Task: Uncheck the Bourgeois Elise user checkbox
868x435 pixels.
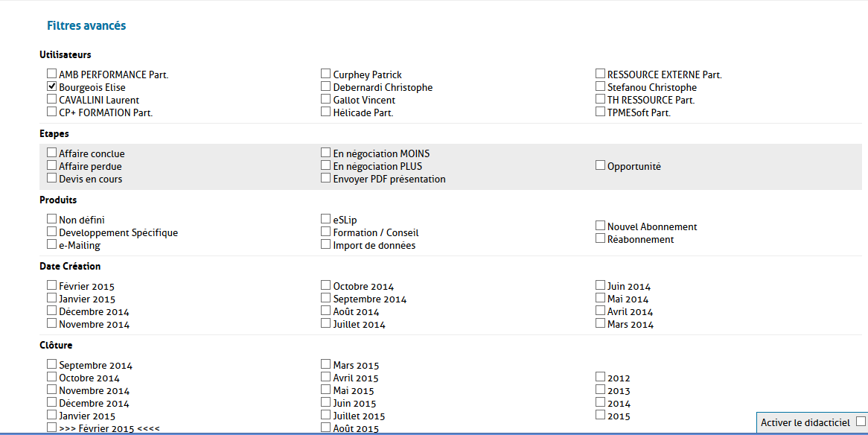Action: click(52, 86)
